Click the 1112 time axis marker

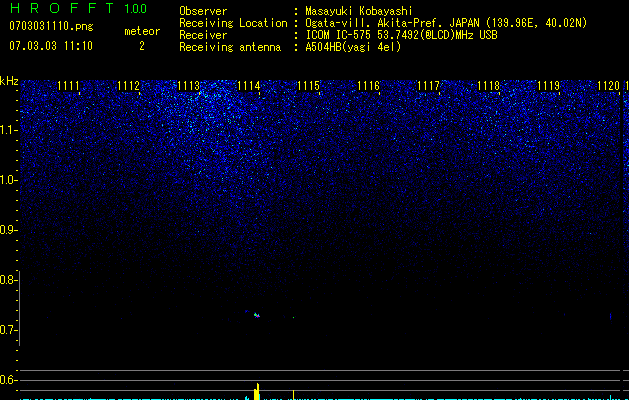128,86
